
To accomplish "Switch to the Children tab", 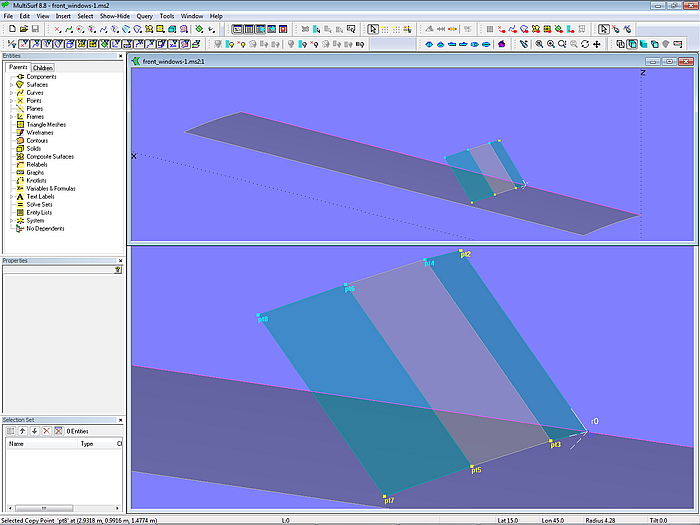I will click(x=43, y=68).
